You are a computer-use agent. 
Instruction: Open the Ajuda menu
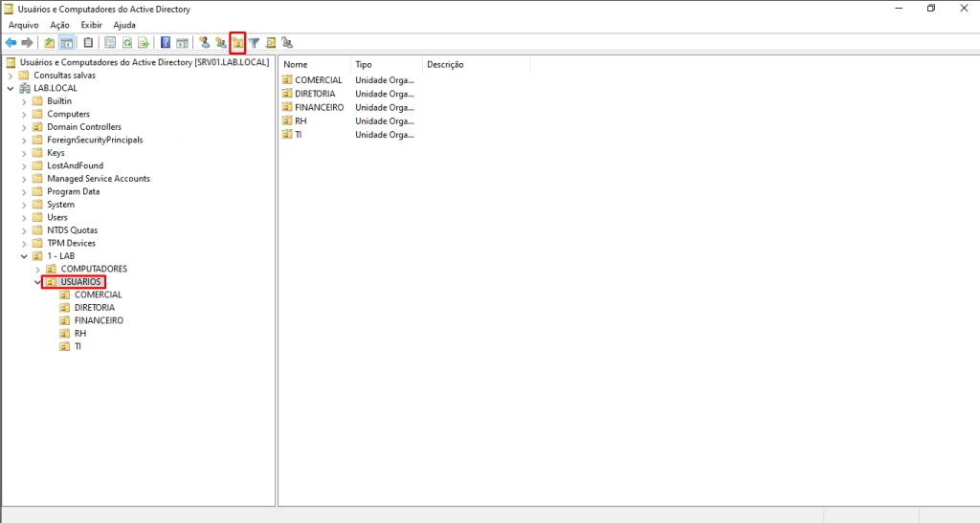pyautogui.click(x=124, y=25)
